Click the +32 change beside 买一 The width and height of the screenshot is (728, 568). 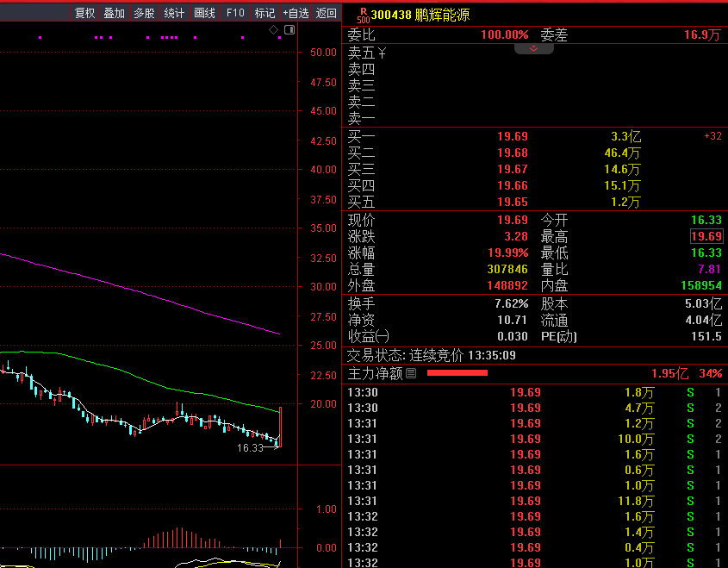[713, 136]
